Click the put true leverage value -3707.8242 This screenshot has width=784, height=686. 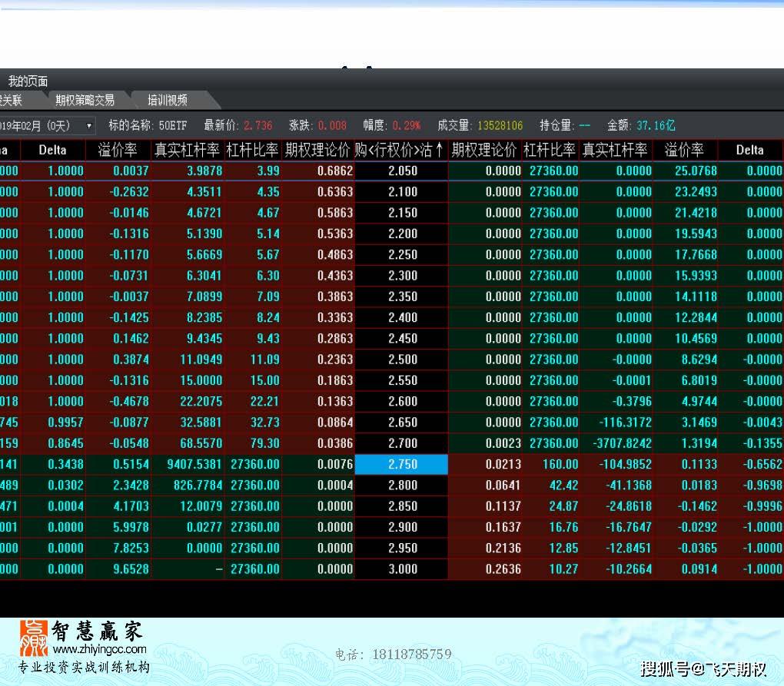pyautogui.click(x=622, y=444)
